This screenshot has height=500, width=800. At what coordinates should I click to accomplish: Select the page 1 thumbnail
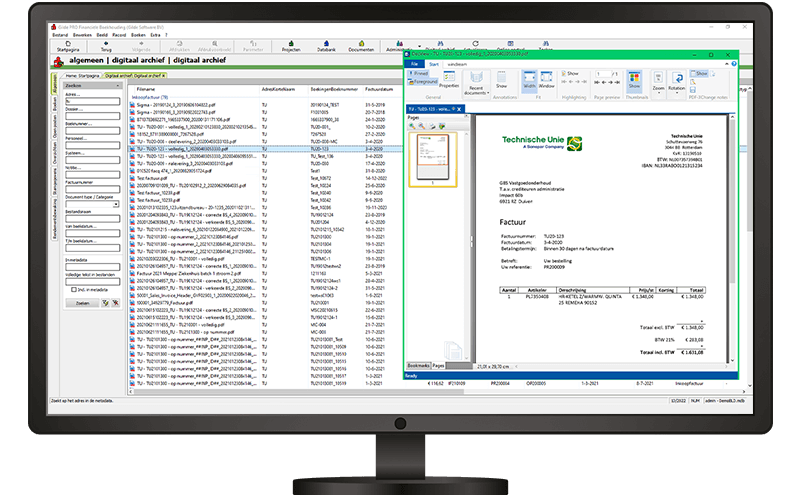433,157
